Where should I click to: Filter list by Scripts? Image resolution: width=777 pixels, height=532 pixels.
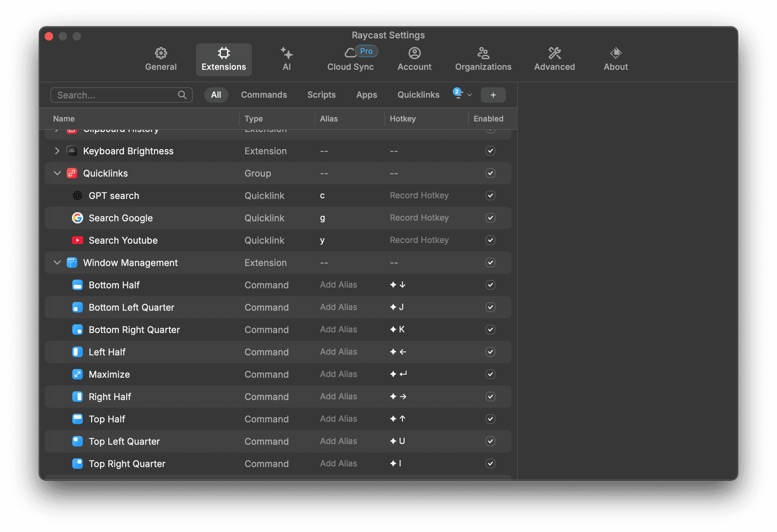pyautogui.click(x=321, y=95)
